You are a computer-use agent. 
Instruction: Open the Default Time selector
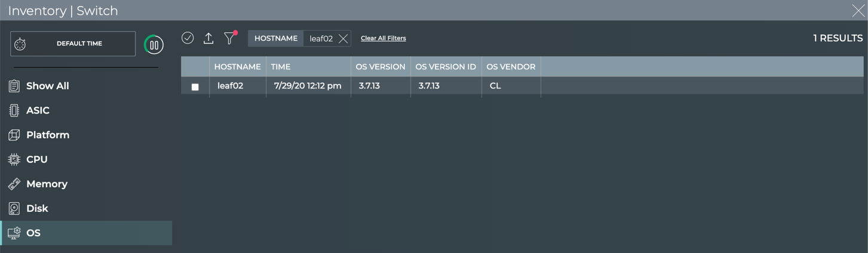(x=73, y=44)
